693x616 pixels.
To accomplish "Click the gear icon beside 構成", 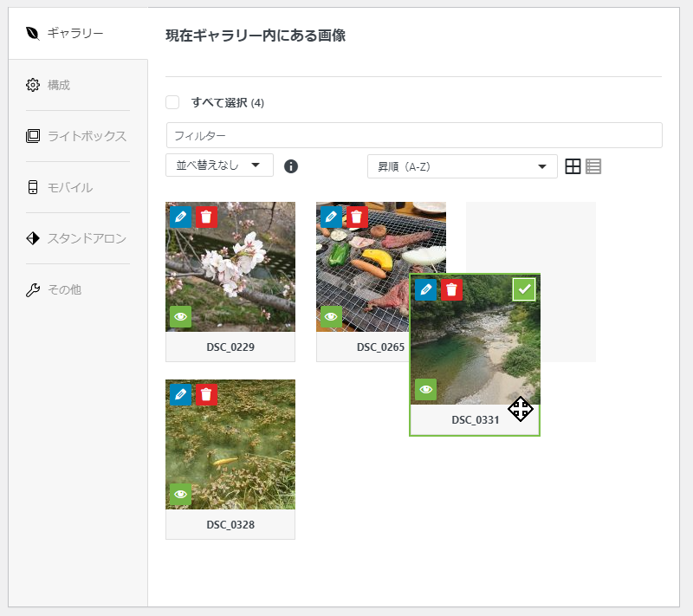I will (x=33, y=85).
